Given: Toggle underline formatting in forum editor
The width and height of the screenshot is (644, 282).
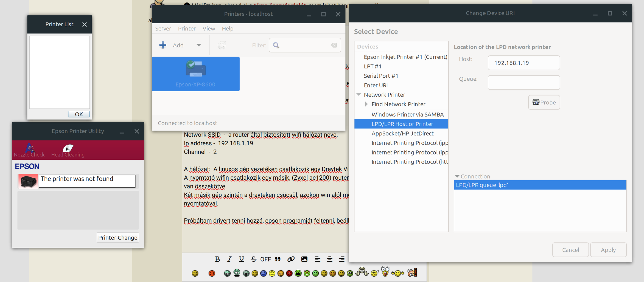Looking at the screenshot, I should tap(241, 259).
